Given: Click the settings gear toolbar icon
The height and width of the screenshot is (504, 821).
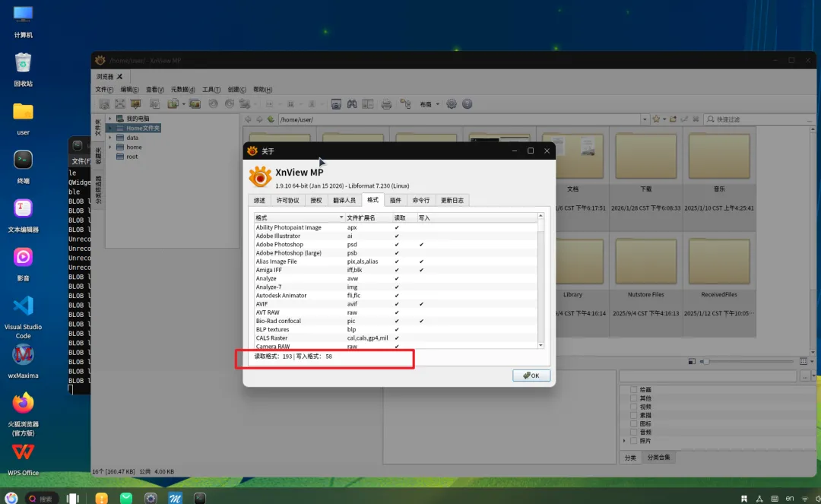Looking at the screenshot, I should tap(452, 104).
